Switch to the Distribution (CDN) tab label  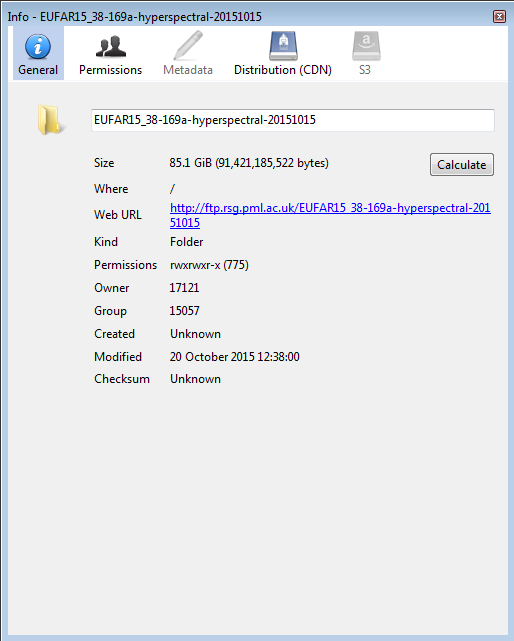283,70
